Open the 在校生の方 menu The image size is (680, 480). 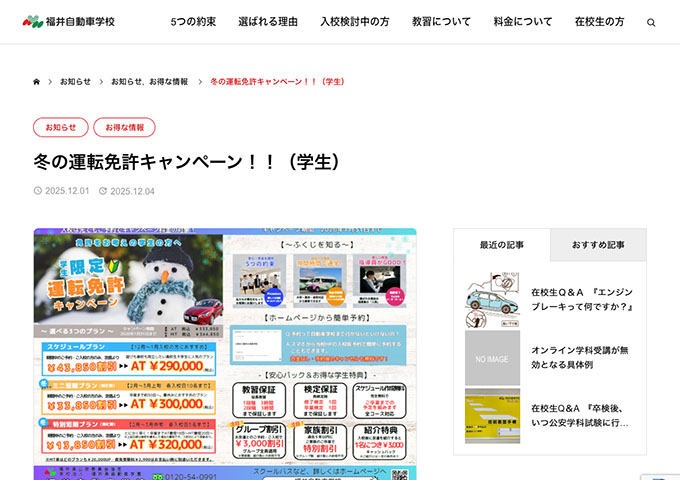coord(599,21)
